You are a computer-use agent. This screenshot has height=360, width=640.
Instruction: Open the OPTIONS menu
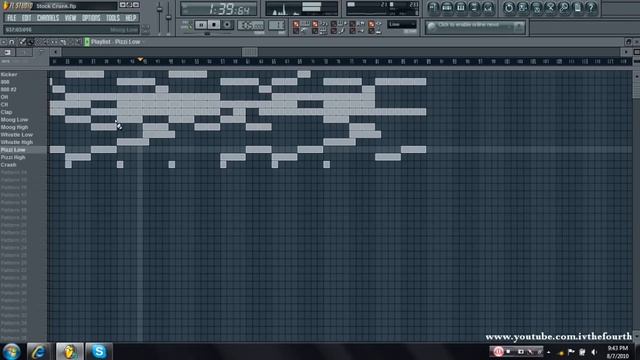coord(91,18)
